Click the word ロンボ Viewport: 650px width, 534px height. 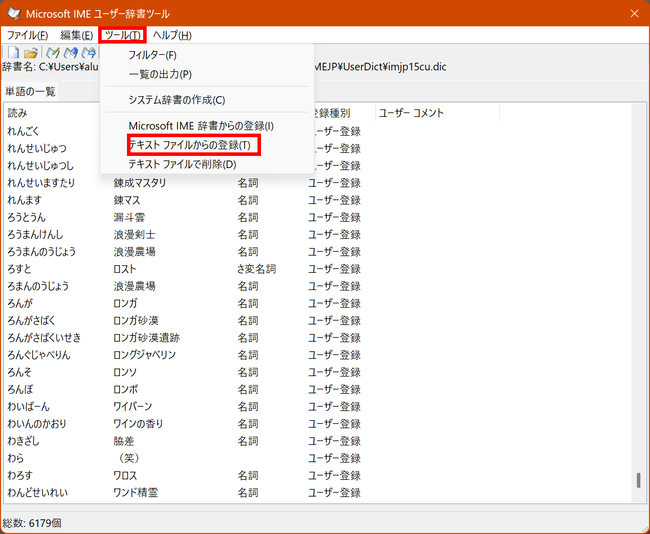126,389
